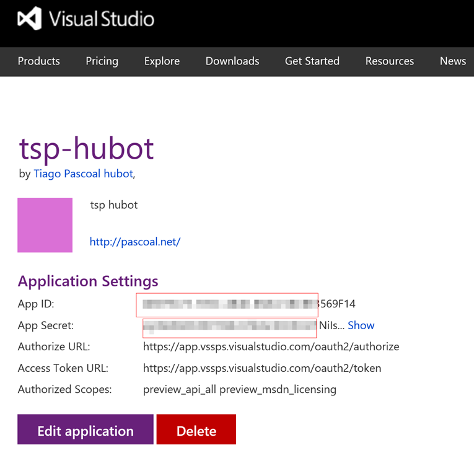Visit the http://pascoal.net/ link
This screenshot has width=474, height=476.
tap(134, 242)
